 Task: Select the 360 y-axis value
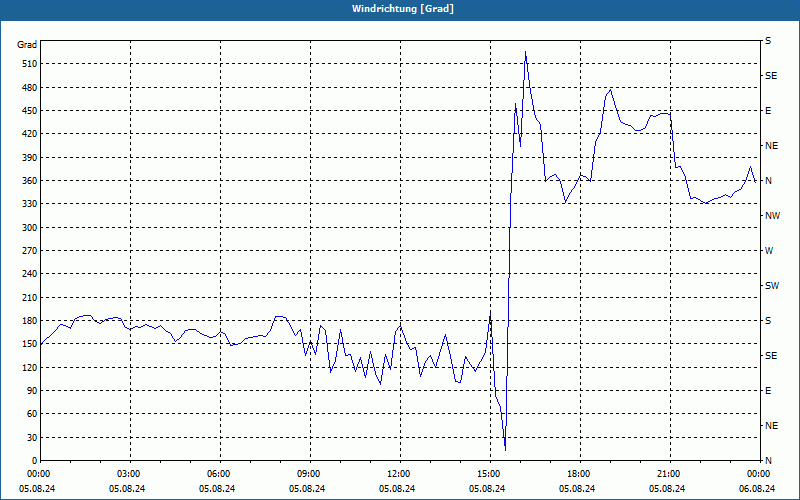pos(29,181)
